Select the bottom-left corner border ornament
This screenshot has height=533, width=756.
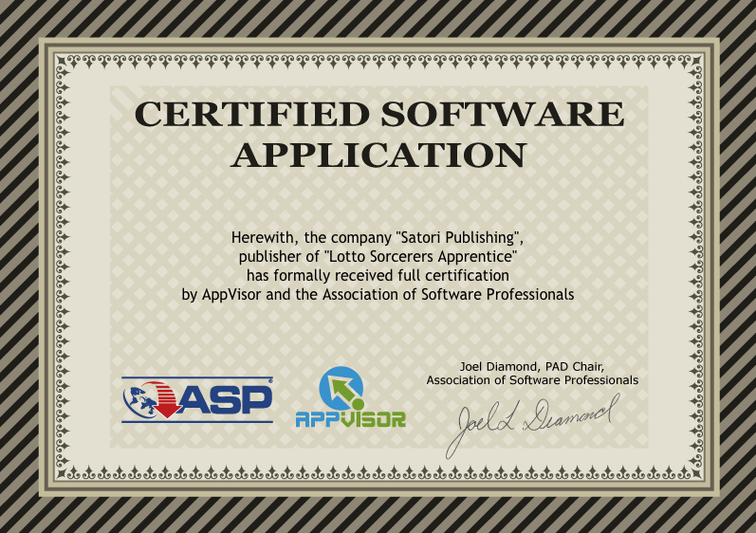[63, 471]
